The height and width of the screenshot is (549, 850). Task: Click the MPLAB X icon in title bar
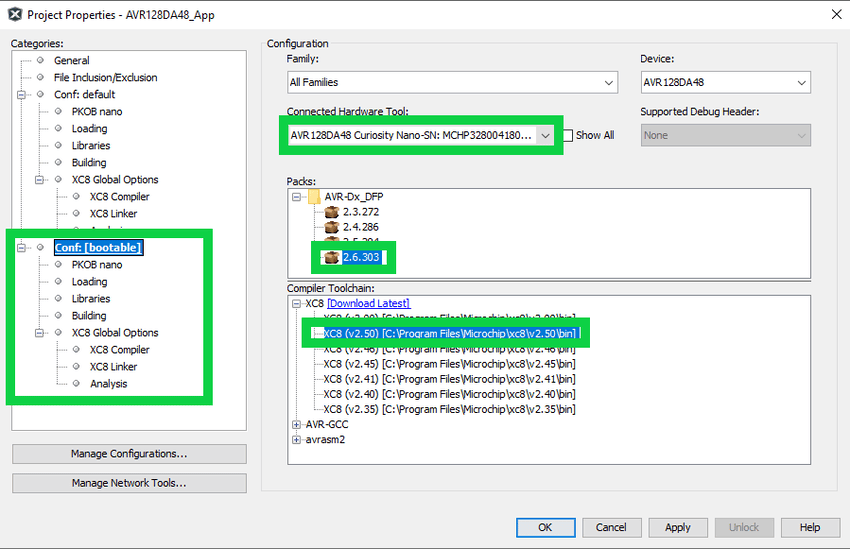[x=15, y=15]
